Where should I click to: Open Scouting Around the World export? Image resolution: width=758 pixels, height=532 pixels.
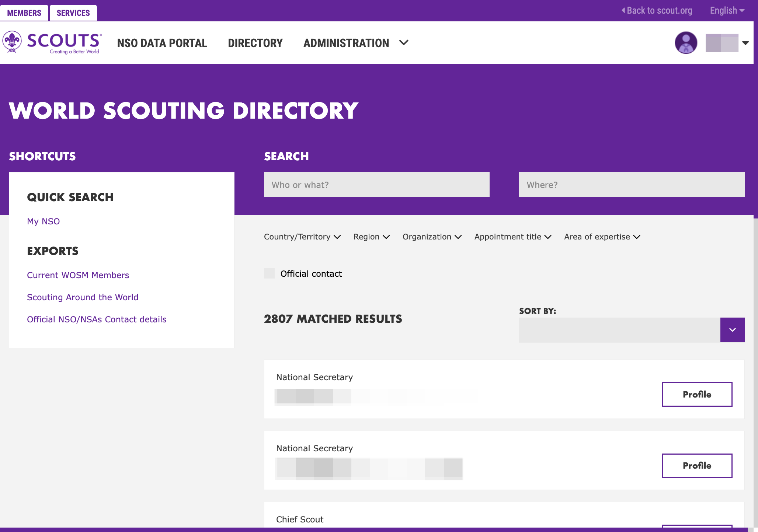(x=83, y=297)
